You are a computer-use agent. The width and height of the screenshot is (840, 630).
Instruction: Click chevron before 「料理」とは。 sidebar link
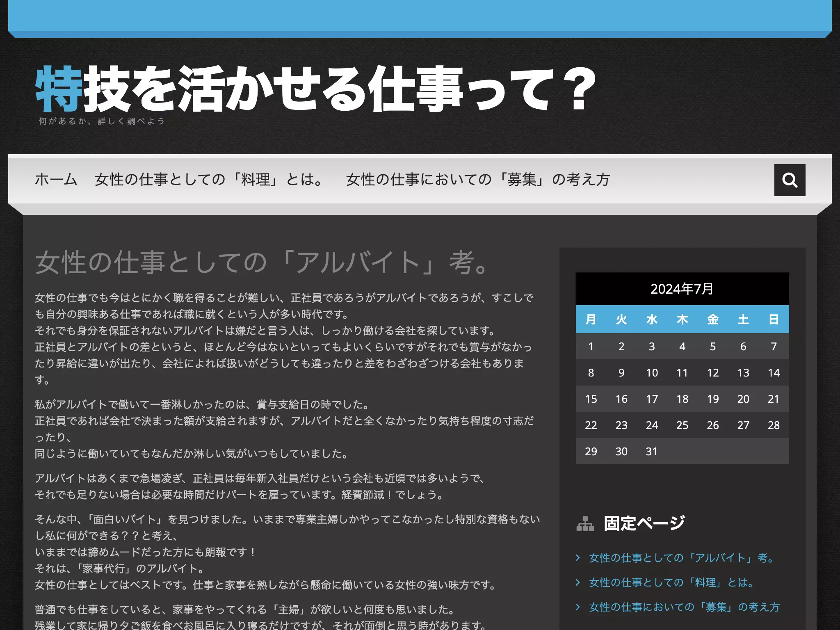(x=578, y=582)
